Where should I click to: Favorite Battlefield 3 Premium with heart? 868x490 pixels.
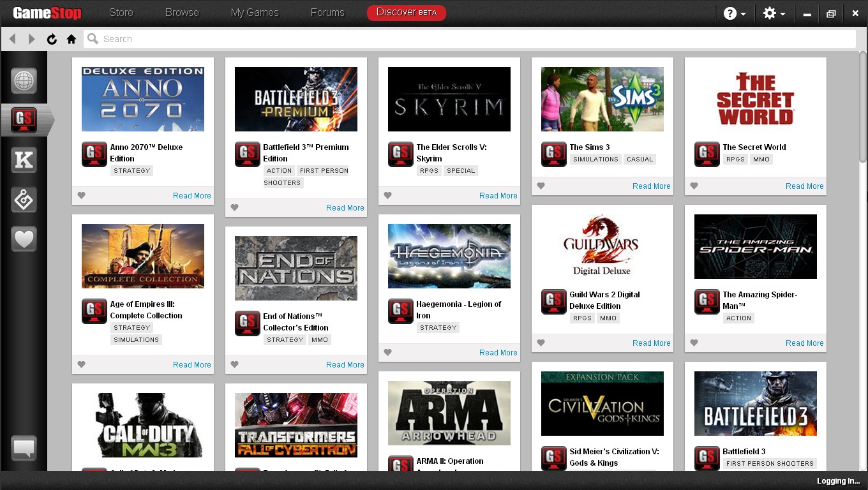tap(234, 207)
